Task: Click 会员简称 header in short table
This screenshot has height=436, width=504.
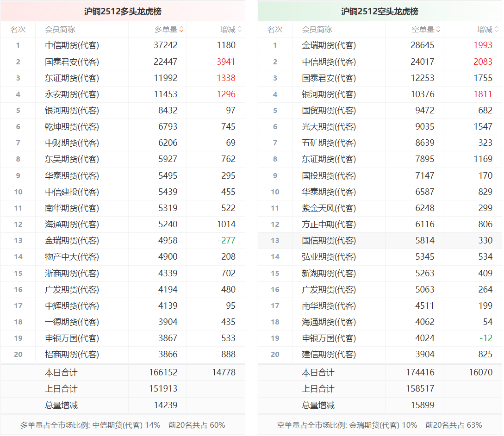Action: click(x=317, y=30)
